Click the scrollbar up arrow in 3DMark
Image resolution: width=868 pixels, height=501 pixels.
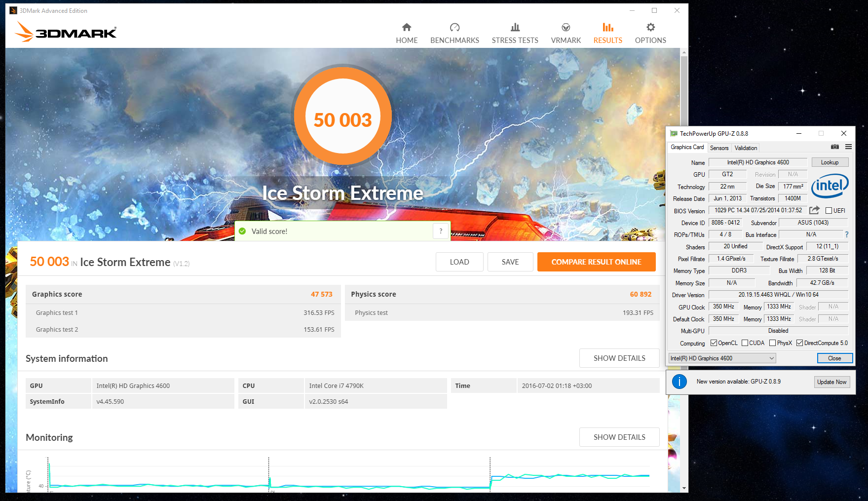[684, 52]
